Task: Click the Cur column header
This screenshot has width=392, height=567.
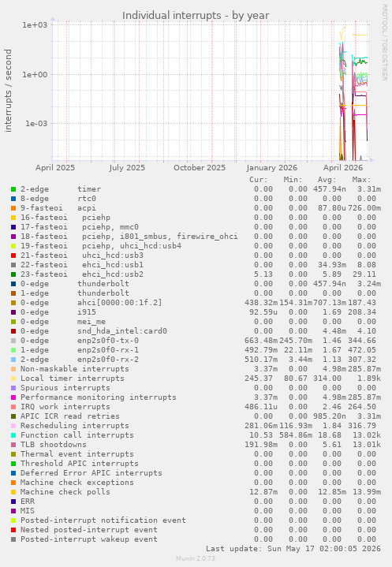Action: pos(259,180)
